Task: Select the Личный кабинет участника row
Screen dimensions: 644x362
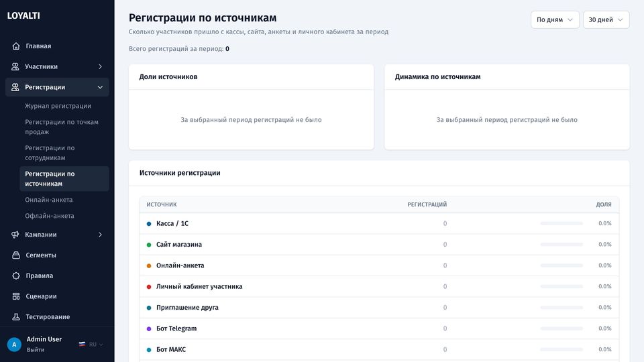Action: pos(378,286)
